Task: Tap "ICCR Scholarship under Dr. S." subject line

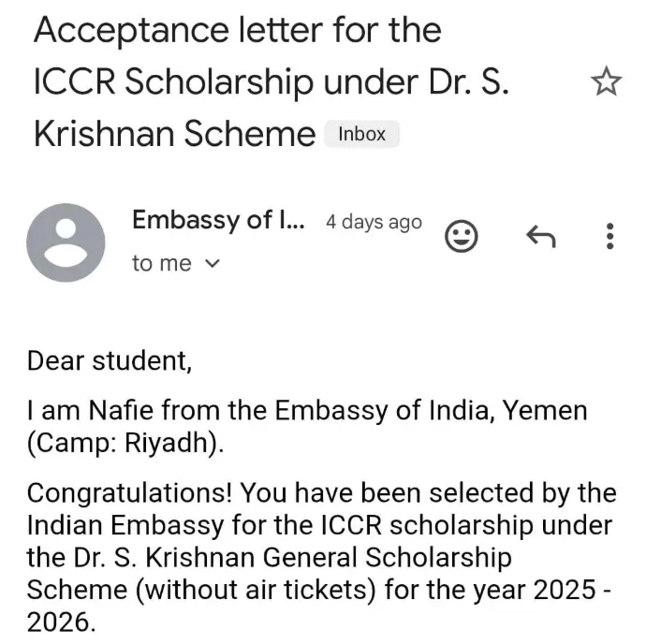Action: coord(272,82)
